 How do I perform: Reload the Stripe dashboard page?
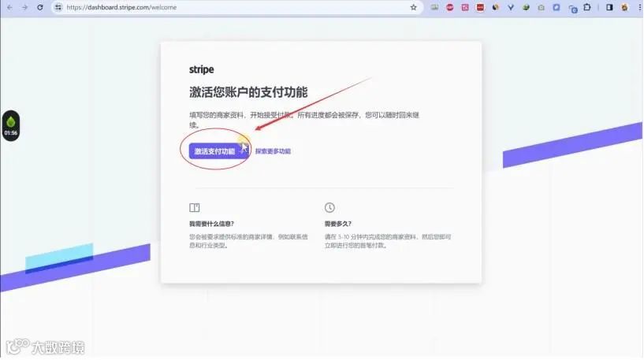click(40, 7)
